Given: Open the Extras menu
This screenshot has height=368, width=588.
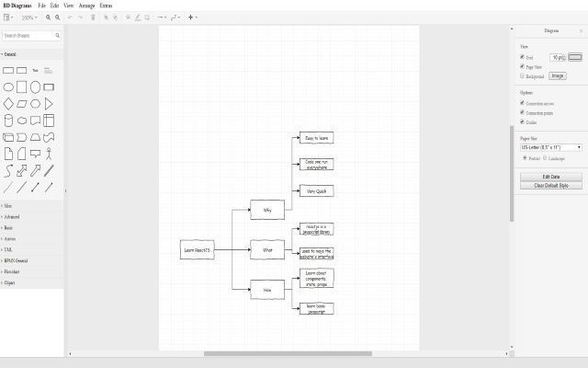Looking at the screenshot, I should tap(107, 6).
